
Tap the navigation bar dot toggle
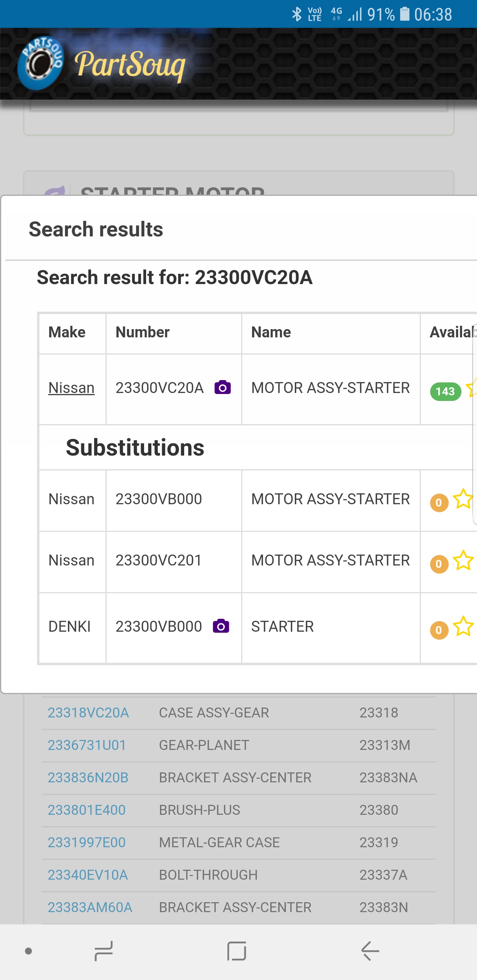(x=28, y=951)
